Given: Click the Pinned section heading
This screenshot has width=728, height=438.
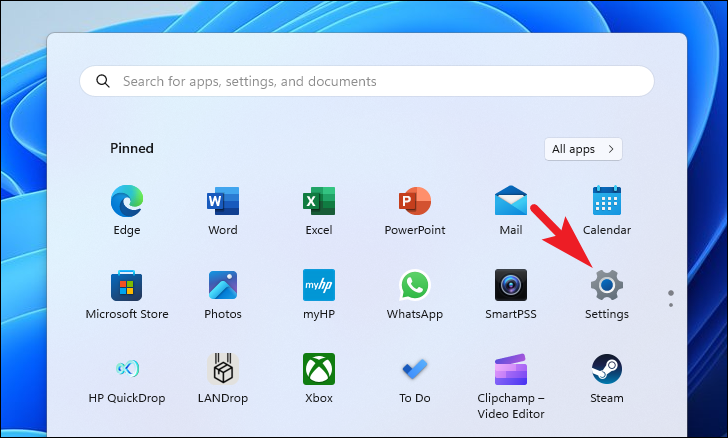Looking at the screenshot, I should 132,148.
